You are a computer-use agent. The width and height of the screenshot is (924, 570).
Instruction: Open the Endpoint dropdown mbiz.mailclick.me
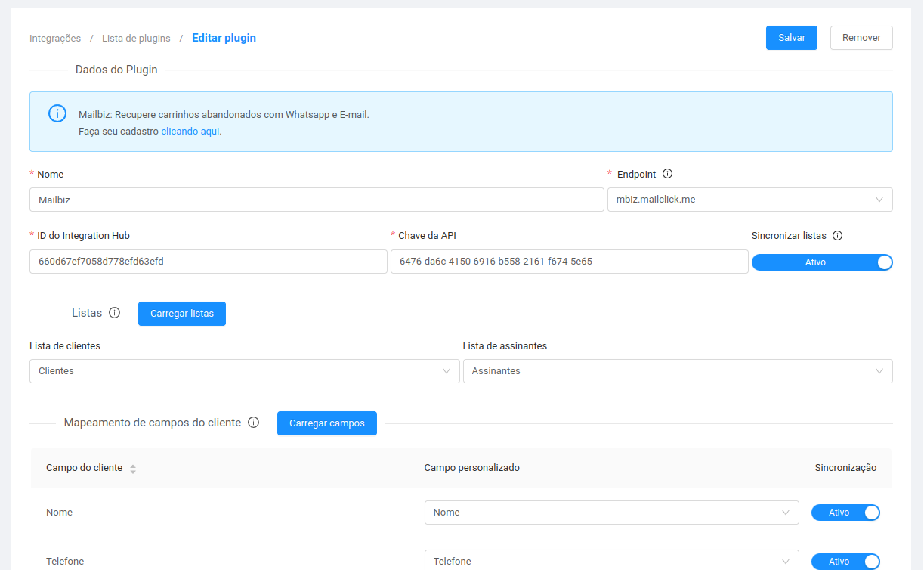coord(750,200)
